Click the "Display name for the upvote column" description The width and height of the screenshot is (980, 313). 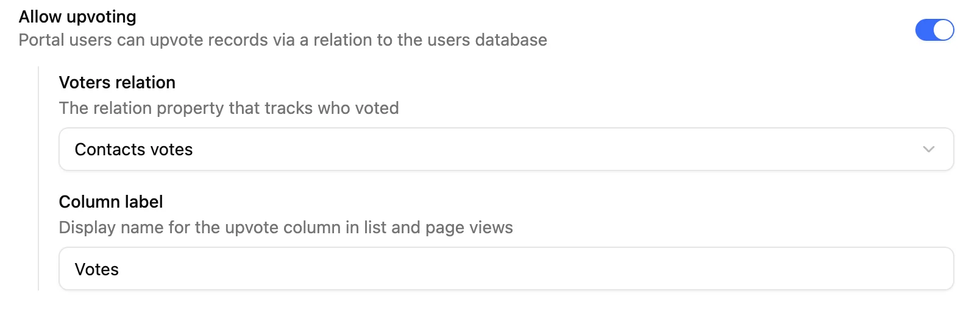click(x=286, y=227)
